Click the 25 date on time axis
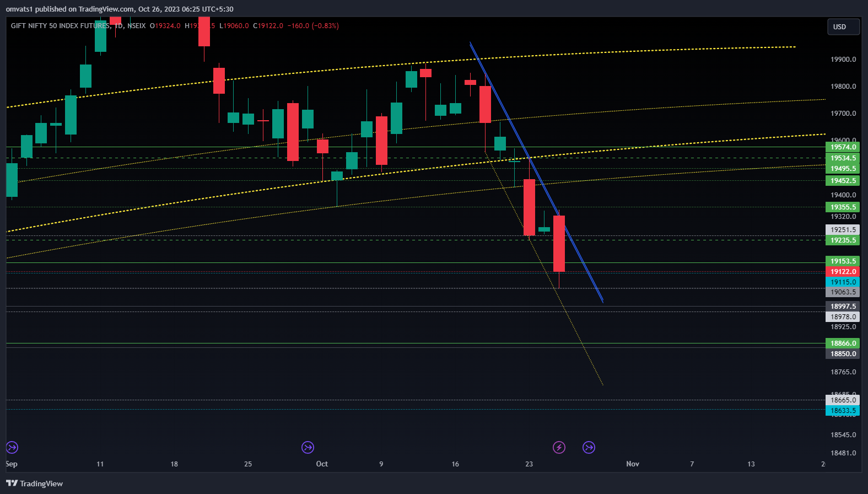This screenshot has height=494, width=868. (248, 464)
